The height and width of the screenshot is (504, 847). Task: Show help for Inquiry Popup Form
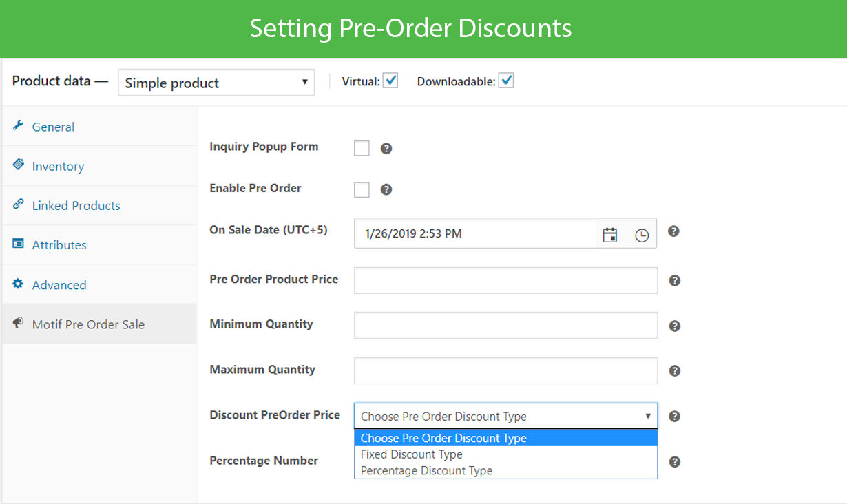386,148
